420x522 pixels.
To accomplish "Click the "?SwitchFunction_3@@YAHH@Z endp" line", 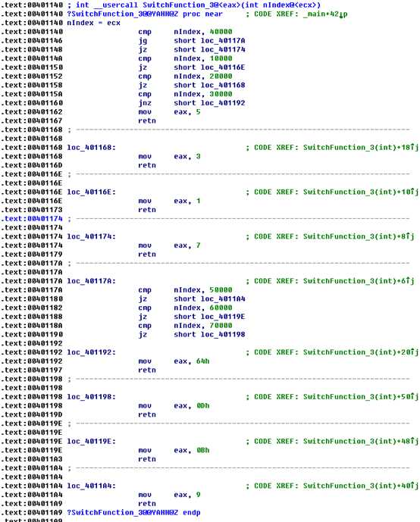I will [133, 513].
